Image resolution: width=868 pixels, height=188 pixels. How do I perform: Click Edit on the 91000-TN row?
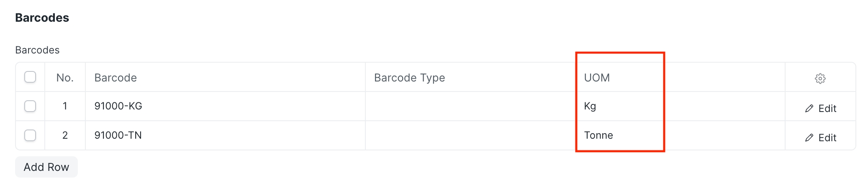point(827,138)
